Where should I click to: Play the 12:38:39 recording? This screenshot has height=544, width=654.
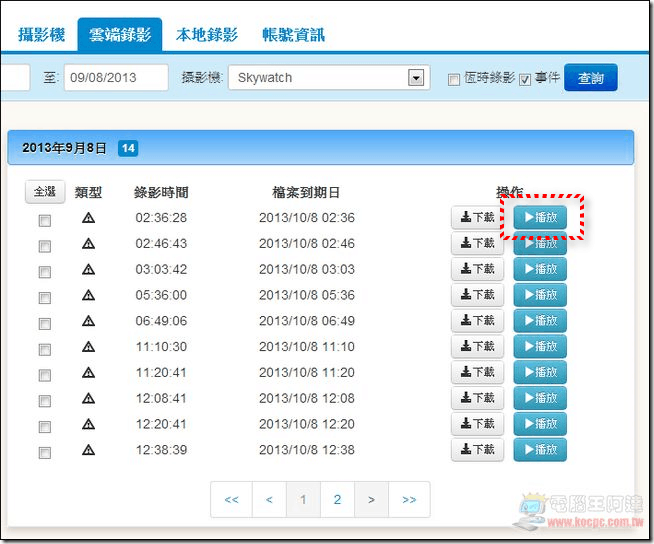540,450
